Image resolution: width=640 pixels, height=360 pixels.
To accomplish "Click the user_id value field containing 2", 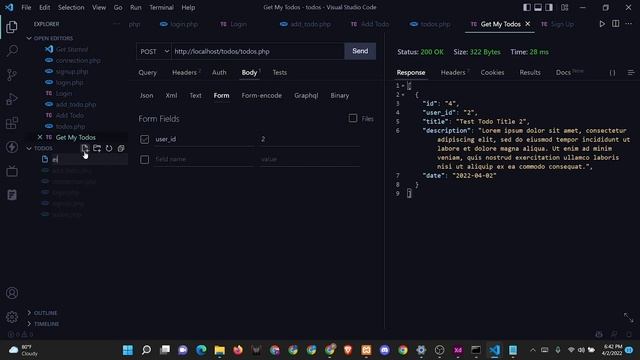I will (310, 139).
